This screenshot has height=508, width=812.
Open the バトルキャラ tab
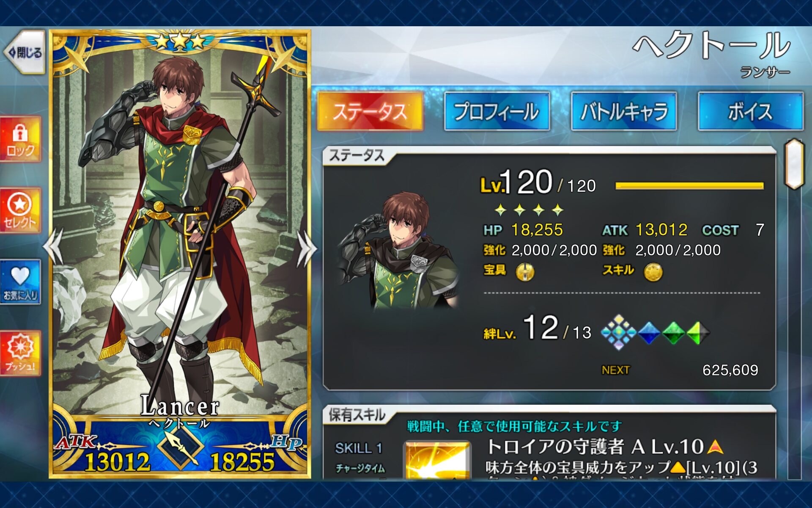coord(624,111)
